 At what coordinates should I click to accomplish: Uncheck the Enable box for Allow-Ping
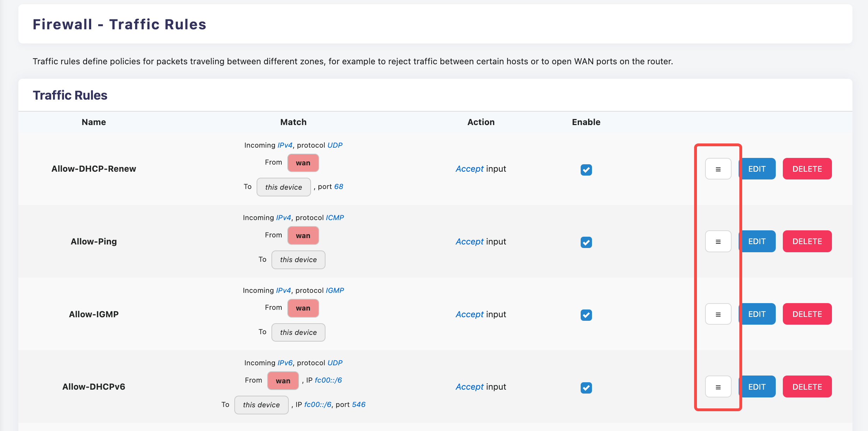tap(586, 242)
